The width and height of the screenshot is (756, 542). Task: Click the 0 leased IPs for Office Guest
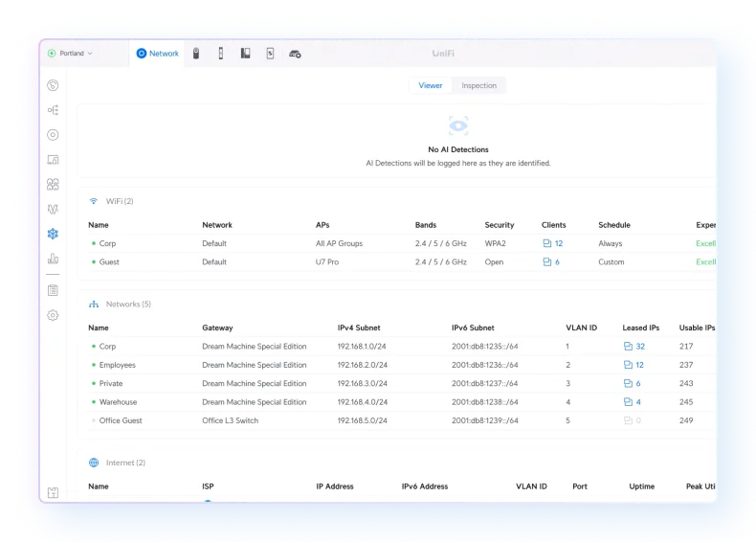(633, 420)
